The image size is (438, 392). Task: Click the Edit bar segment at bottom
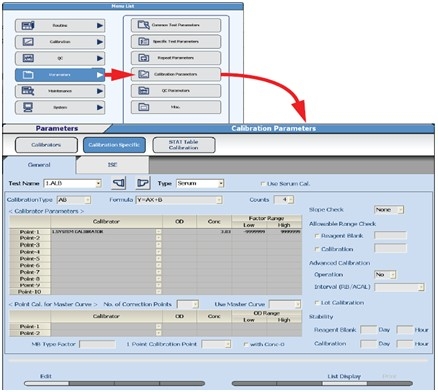(x=46, y=383)
